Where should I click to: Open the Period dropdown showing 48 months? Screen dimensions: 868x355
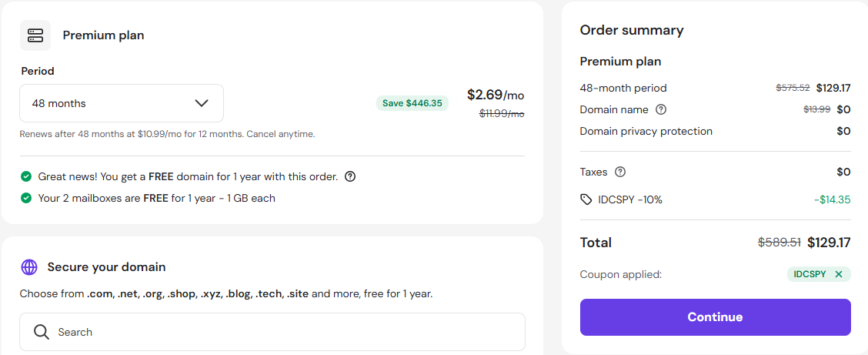pos(122,103)
